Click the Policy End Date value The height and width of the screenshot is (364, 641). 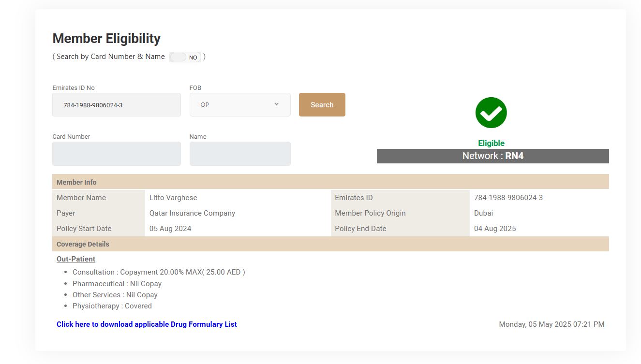(495, 229)
